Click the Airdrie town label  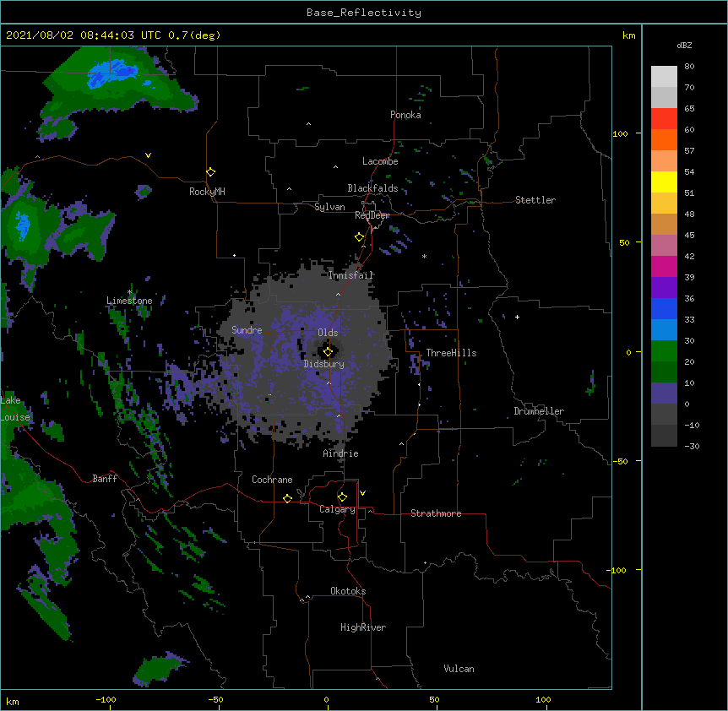[341, 453]
